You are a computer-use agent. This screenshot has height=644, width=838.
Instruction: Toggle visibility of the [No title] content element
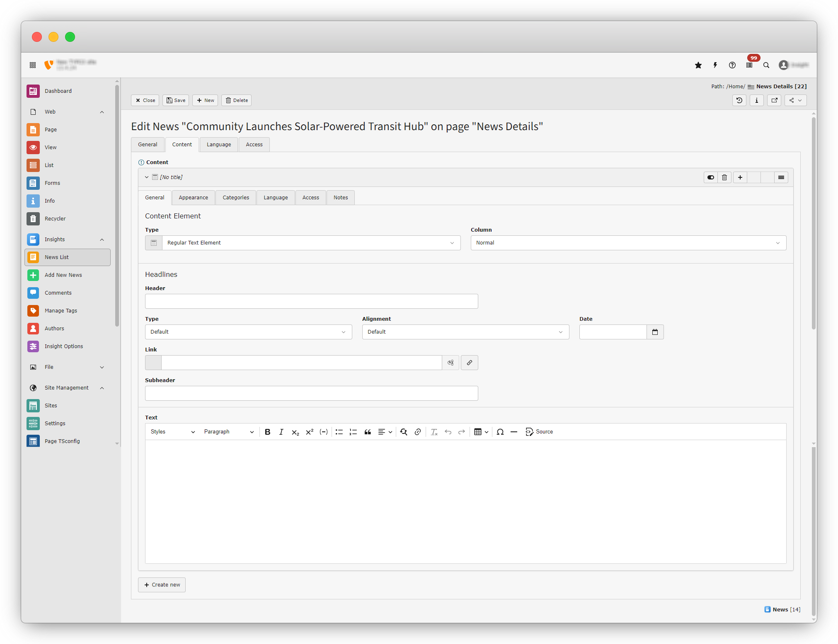(x=710, y=177)
